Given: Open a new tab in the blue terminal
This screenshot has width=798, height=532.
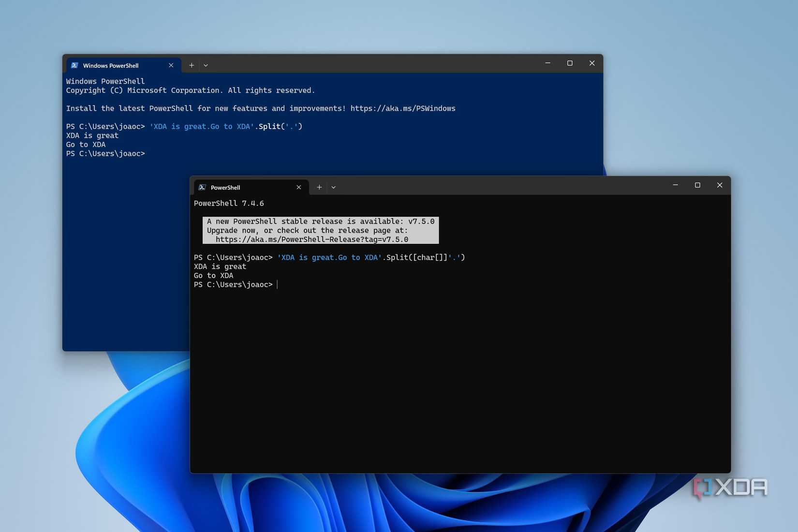Looking at the screenshot, I should tap(192, 65).
